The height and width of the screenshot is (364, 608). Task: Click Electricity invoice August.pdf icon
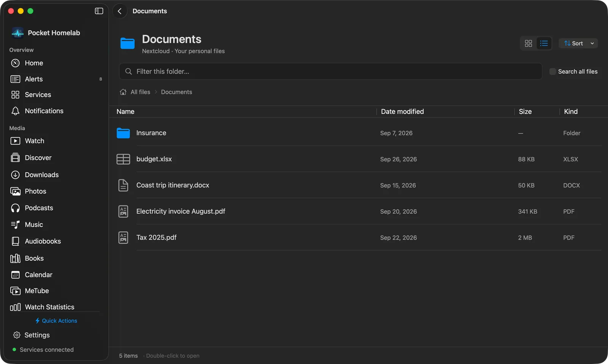123,211
